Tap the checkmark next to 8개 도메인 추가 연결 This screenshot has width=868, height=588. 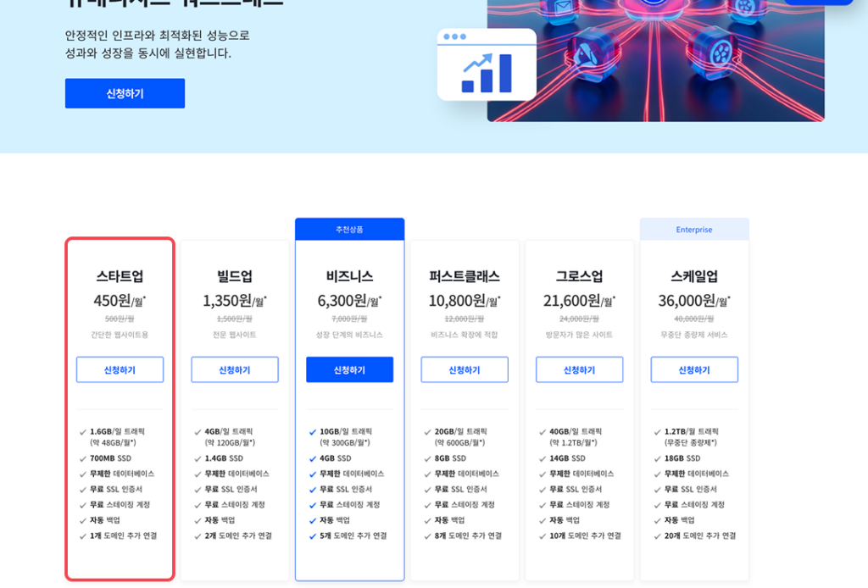(x=427, y=536)
